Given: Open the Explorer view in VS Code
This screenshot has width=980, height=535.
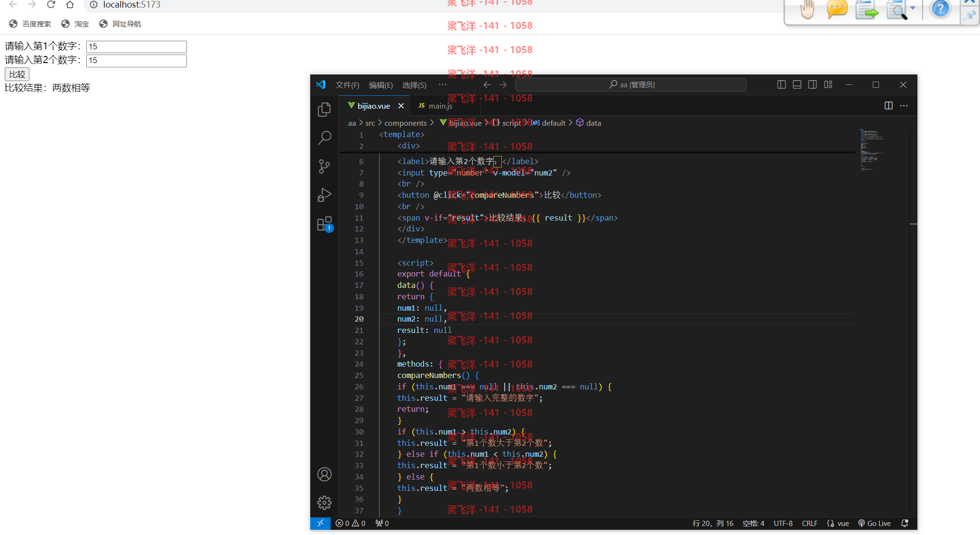Looking at the screenshot, I should (x=324, y=110).
